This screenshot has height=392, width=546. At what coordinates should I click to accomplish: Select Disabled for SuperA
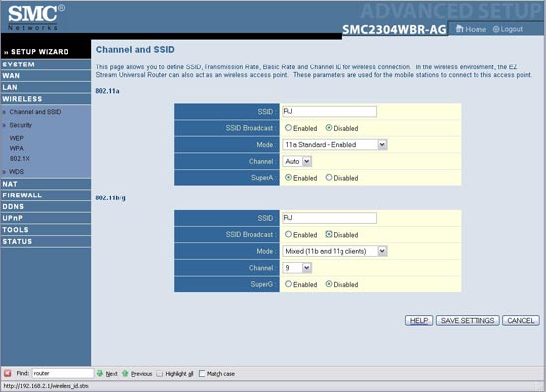click(329, 178)
